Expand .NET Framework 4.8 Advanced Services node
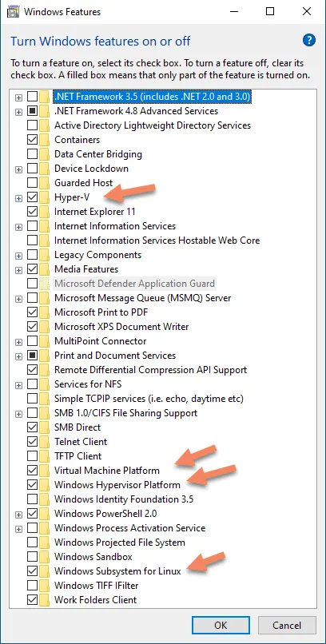Image resolution: width=326 pixels, height=644 pixels. pyautogui.click(x=18, y=112)
